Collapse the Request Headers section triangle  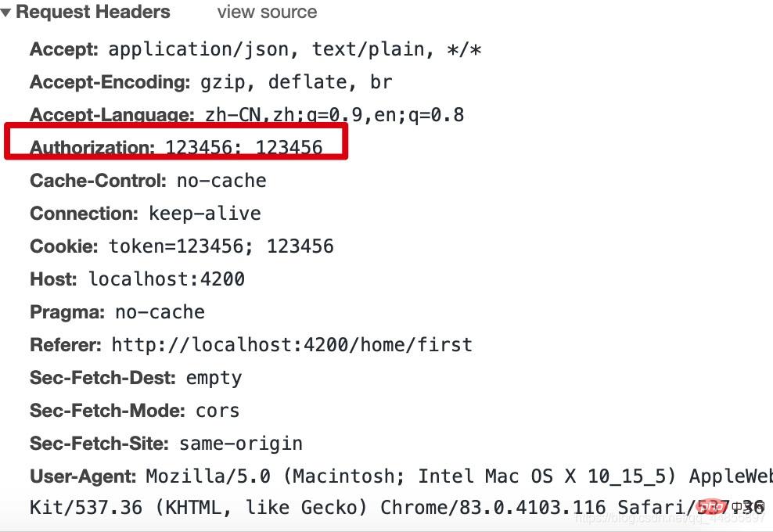pyautogui.click(x=6, y=13)
